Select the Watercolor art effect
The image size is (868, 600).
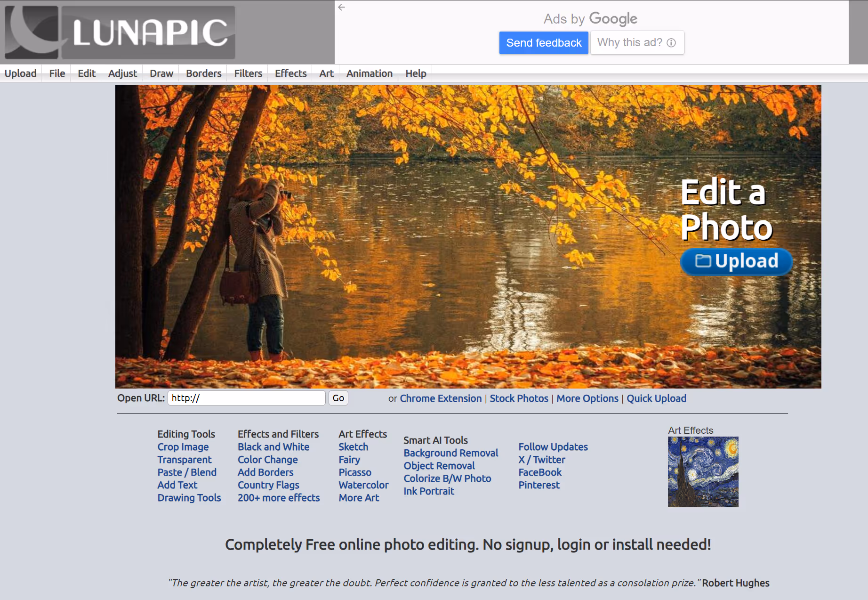click(x=363, y=485)
